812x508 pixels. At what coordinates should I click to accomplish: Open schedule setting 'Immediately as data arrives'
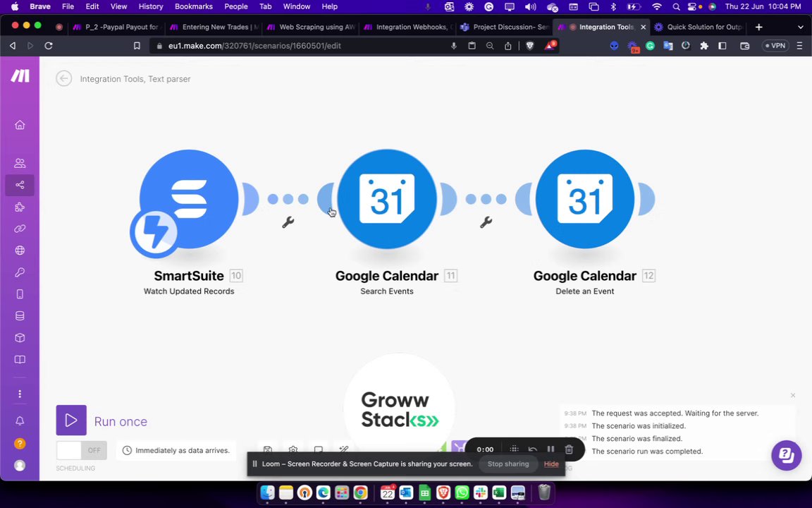(176, 450)
